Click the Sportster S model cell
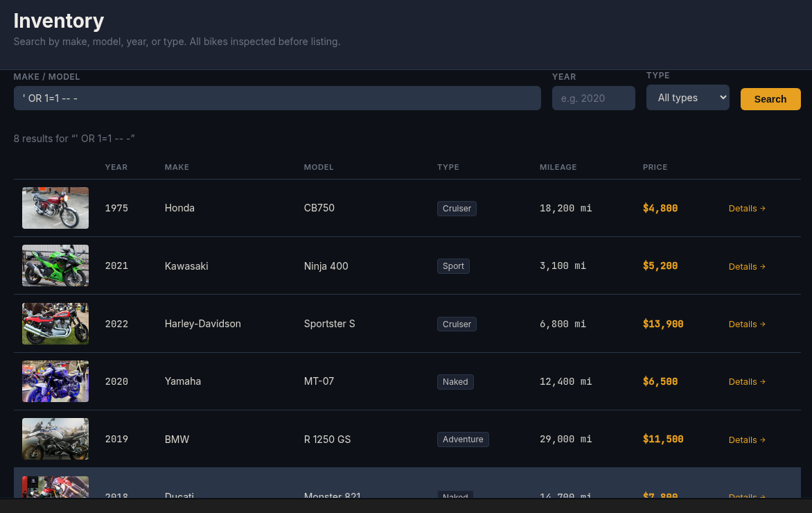 click(329, 323)
